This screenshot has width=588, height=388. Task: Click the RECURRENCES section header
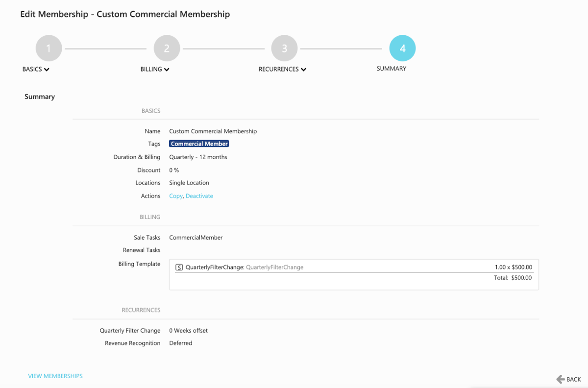(141, 310)
